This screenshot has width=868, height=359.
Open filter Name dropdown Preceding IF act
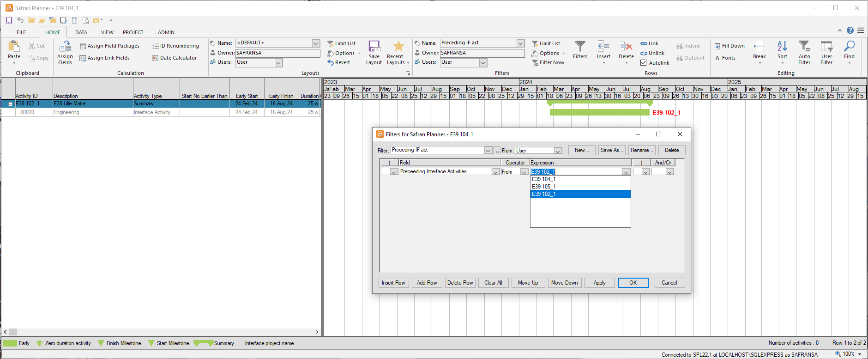coord(520,43)
